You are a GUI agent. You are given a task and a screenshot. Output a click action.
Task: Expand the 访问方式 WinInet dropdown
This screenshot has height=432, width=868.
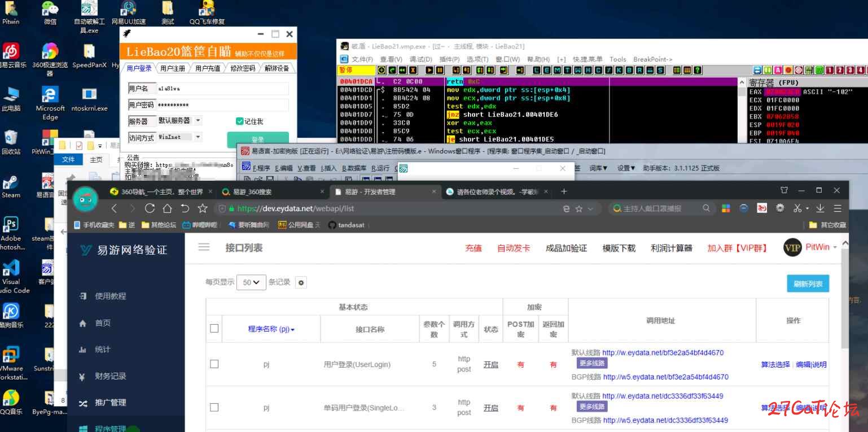pyautogui.click(x=198, y=137)
